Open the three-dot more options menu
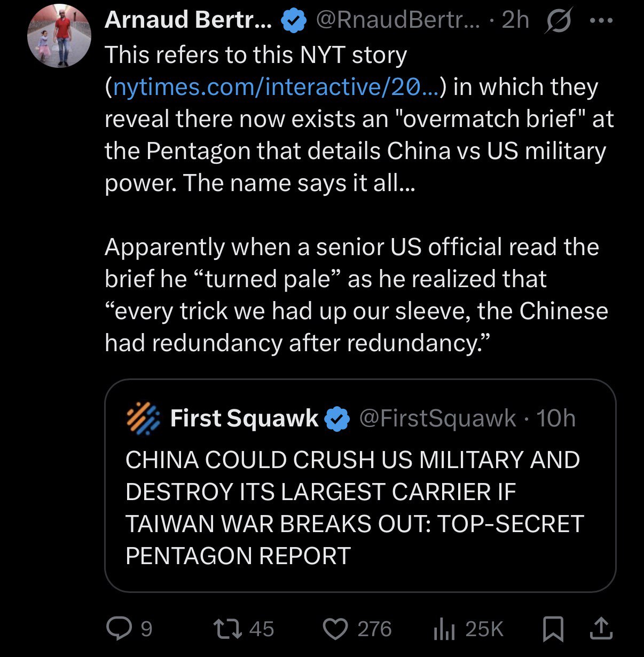 click(x=602, y=21)
